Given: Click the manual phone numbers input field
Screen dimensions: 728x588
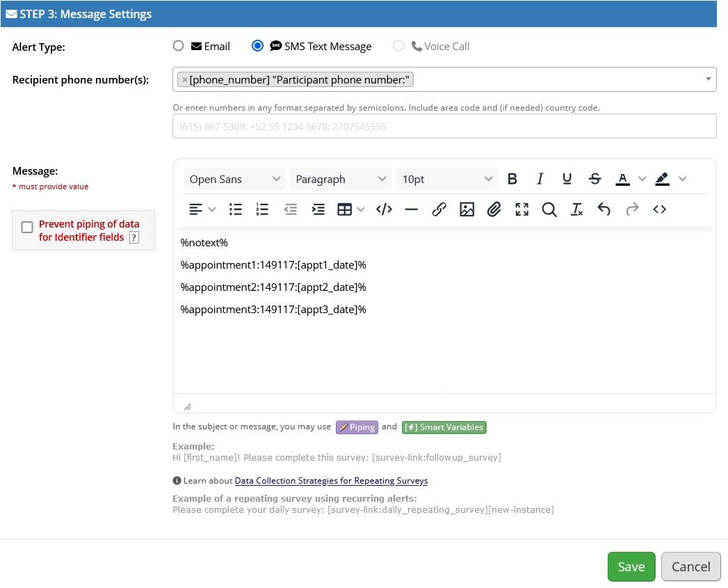Looking at the screenshot, I should [444, 127].
